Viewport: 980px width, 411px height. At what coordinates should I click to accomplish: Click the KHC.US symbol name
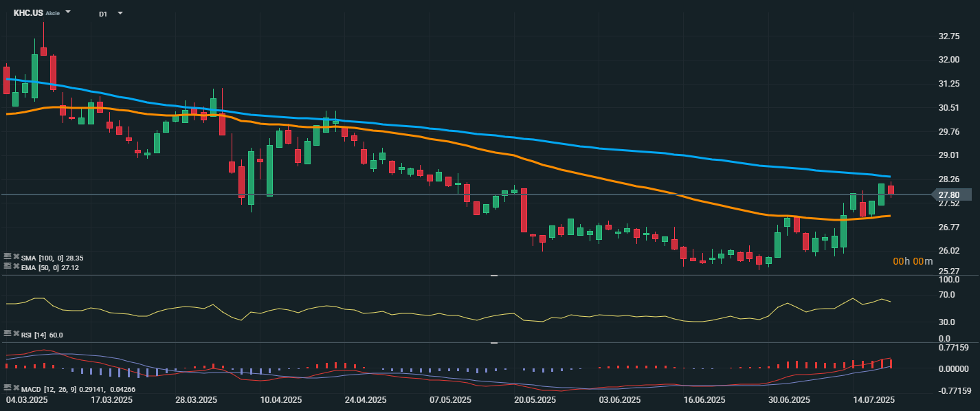28,13
